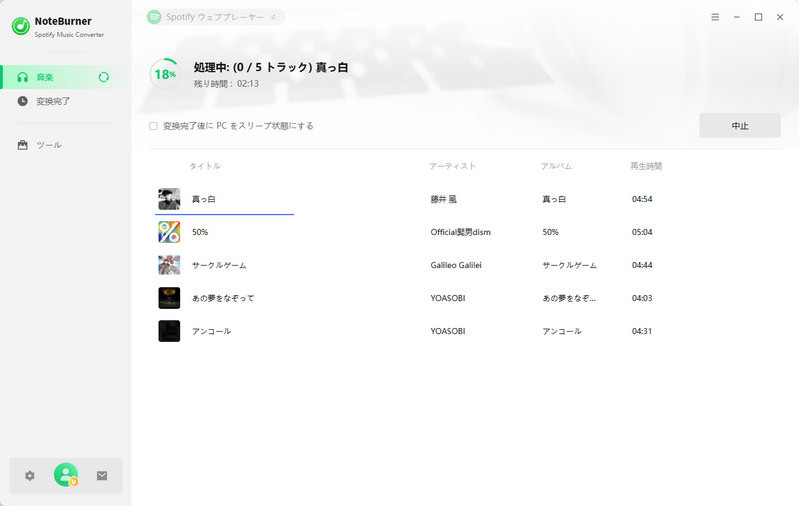Click the toolbox icon beside ツール
Image resolution: width=799 pixels, height=506 pixels.
point(22,145)
